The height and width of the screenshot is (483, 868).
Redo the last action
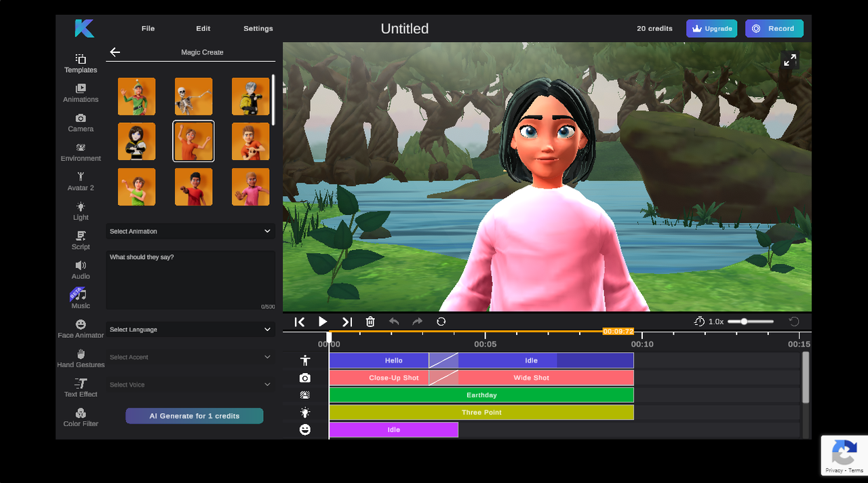[x=417, y=322]
